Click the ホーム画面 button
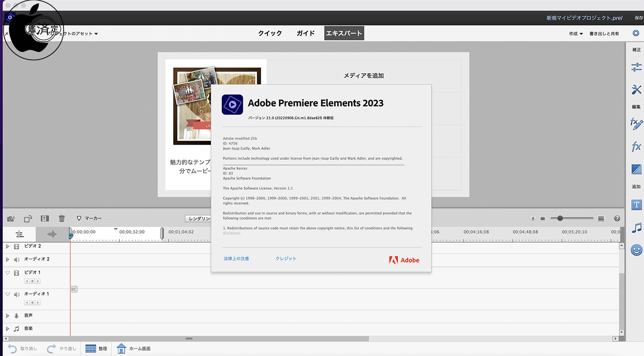The width and height of the screenshot is (644, 356). 134,348
